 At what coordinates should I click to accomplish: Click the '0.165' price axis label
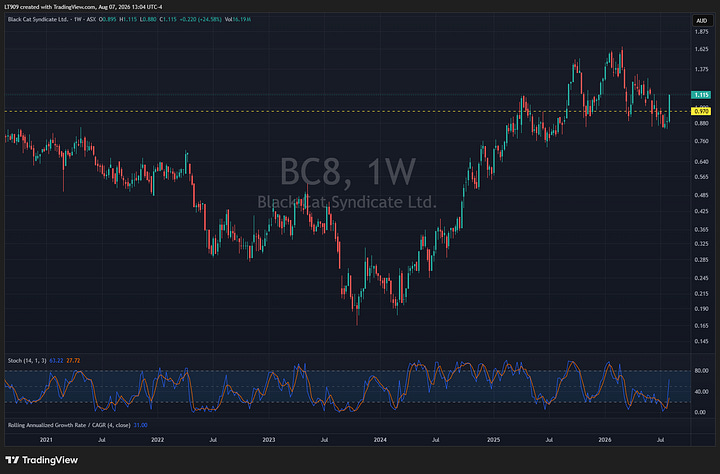click(701, 326)
